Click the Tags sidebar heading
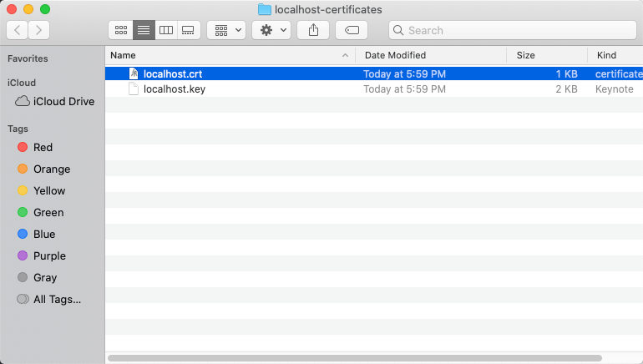The height and width of the screenshot is (364, 643). (18, 129)
